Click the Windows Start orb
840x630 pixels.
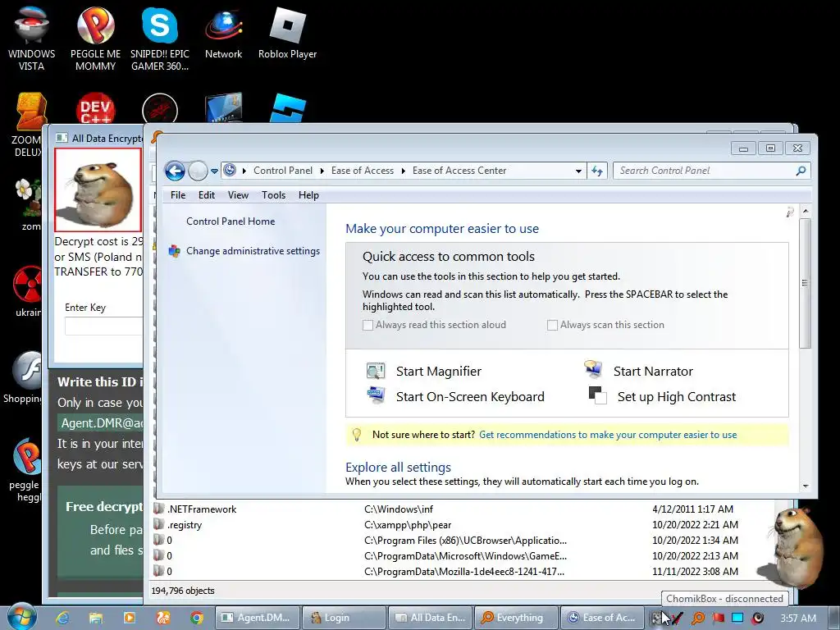tap(21, 617)
